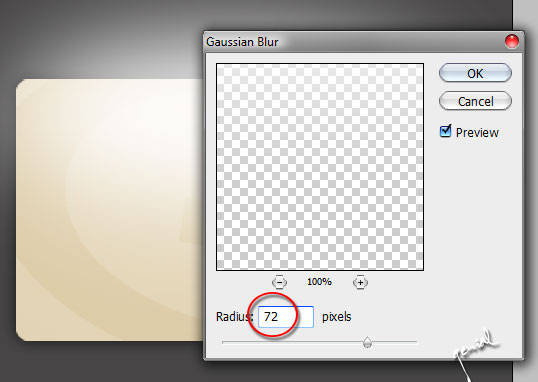Click the zoom out minus icon
Screen dimensions: 538x382
pos(279,282)
